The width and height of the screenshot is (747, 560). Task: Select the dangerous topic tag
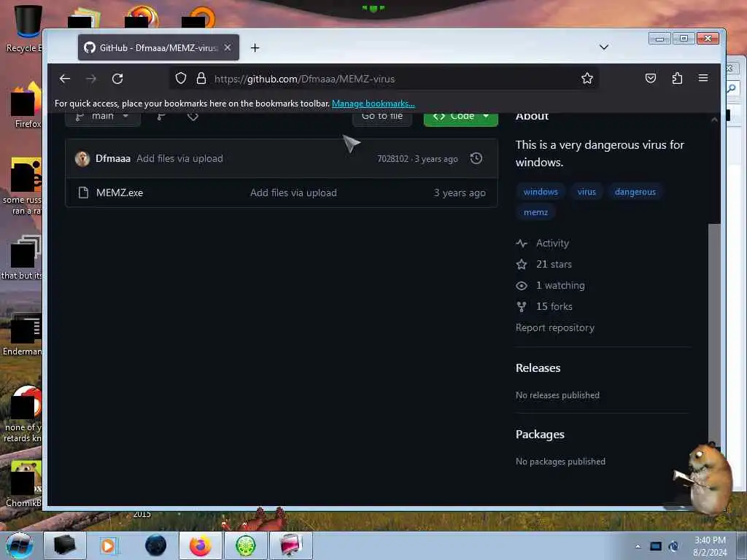(635, 192)
